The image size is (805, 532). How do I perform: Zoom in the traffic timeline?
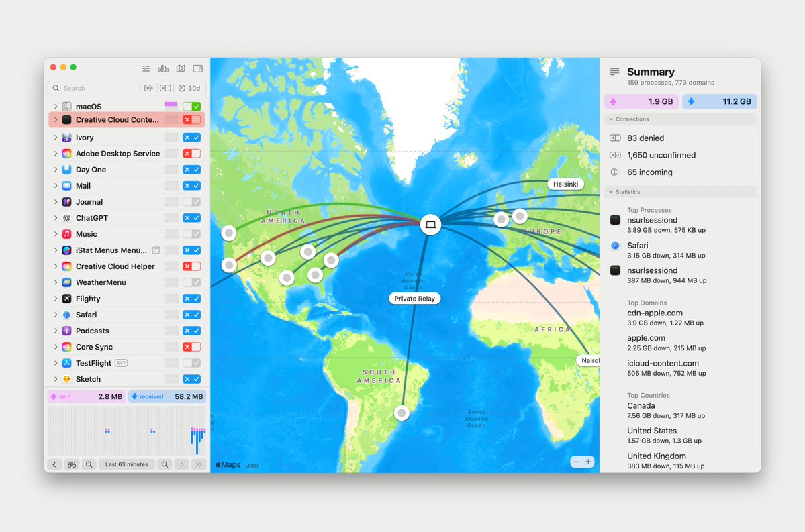(x=164, y=464)
